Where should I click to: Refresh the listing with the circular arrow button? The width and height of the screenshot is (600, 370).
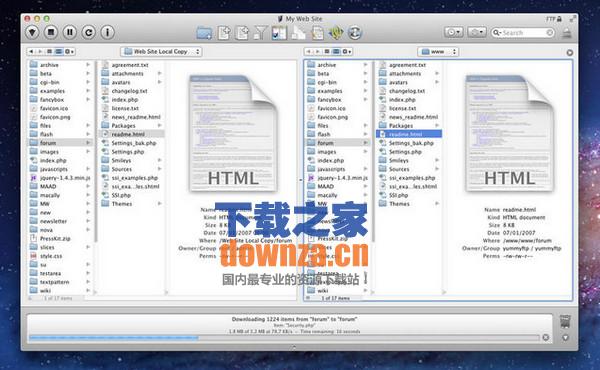88,32
